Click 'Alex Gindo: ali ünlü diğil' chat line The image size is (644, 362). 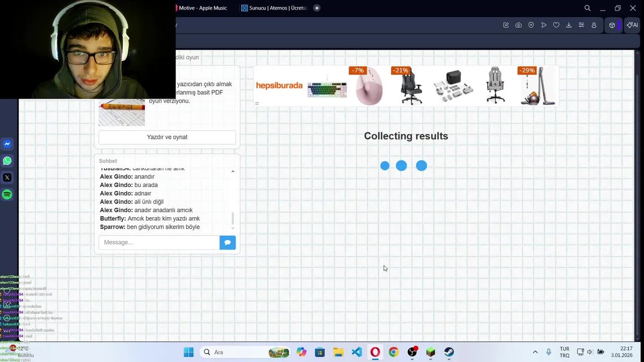tap(132, 202)
